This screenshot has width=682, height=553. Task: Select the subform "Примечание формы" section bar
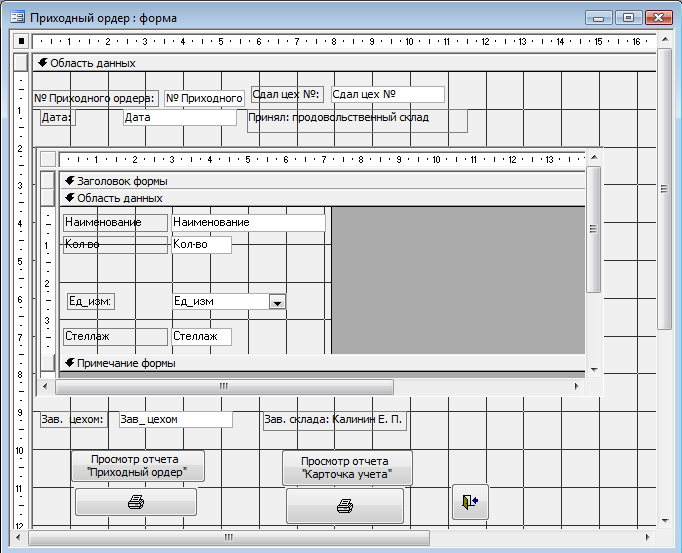322,363
